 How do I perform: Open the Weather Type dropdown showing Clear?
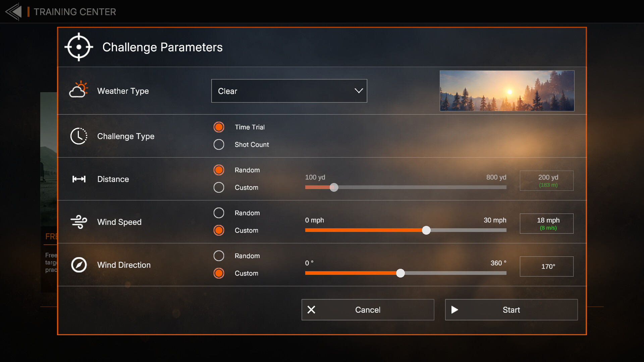point(289,91)
